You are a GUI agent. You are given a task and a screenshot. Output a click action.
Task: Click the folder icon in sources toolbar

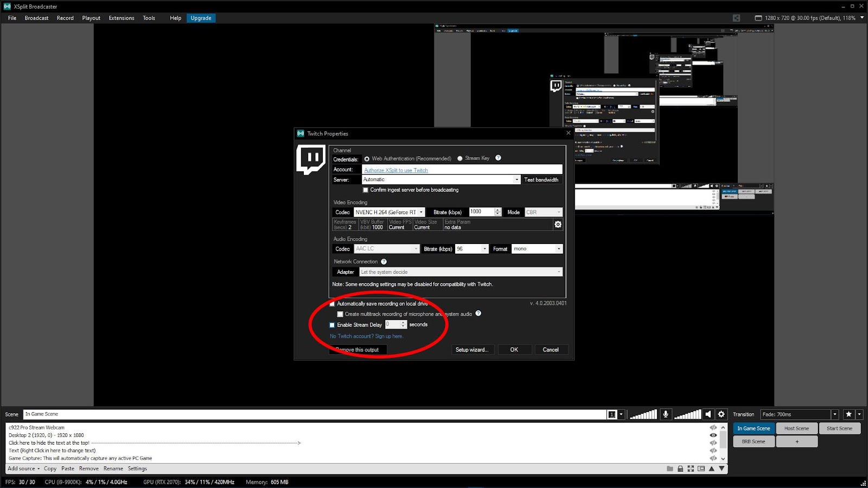tap(670, 468)
